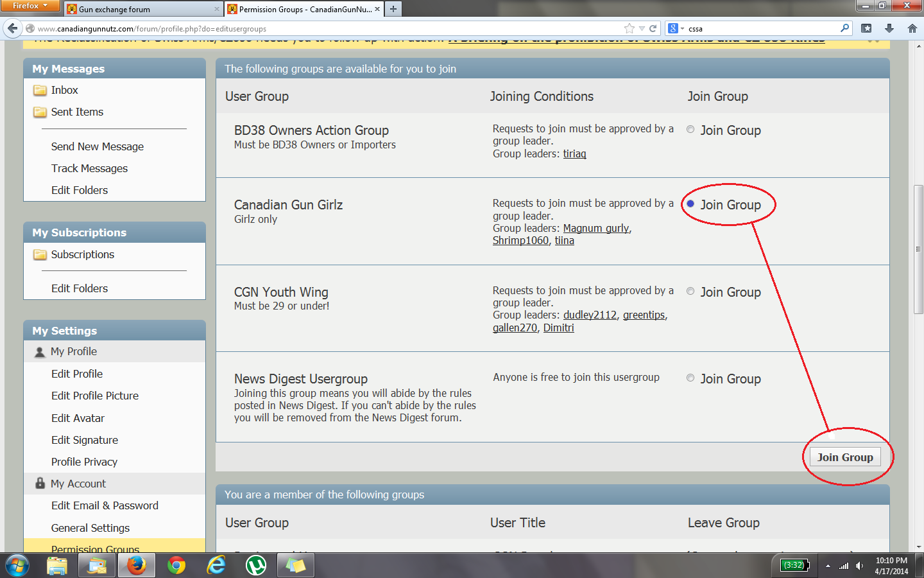Click the volume speaker tray icon
Screen dimensions: 924x578
tap(860, 566)
